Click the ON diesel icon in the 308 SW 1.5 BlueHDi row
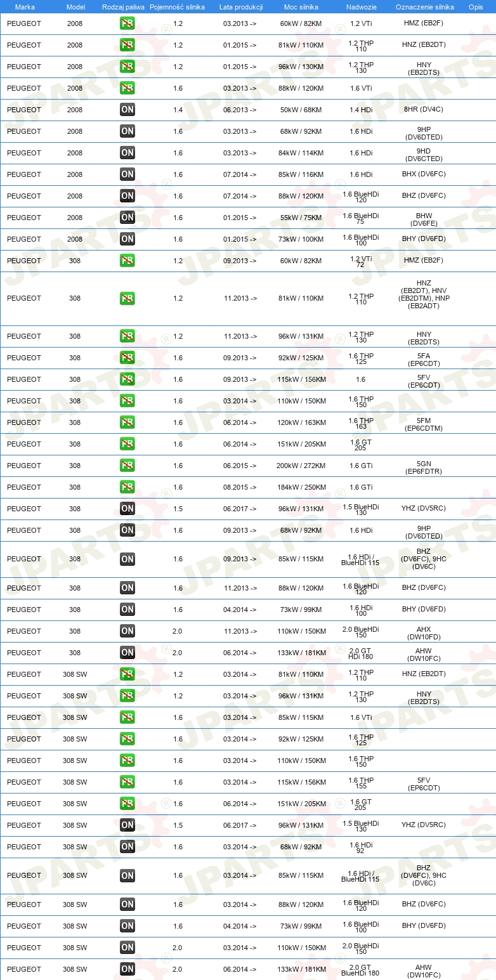The width and height of the screenshot is (496, 980). click(127, 825)
